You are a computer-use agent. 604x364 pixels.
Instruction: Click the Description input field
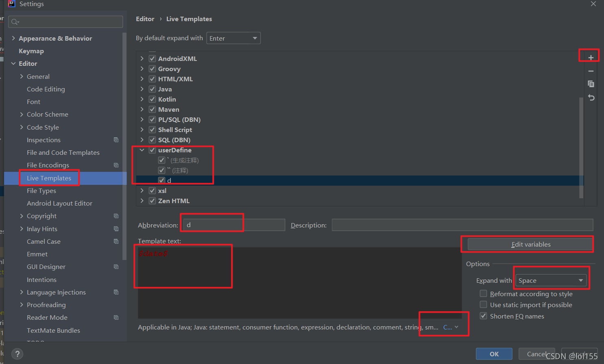[x=462, y=225]
